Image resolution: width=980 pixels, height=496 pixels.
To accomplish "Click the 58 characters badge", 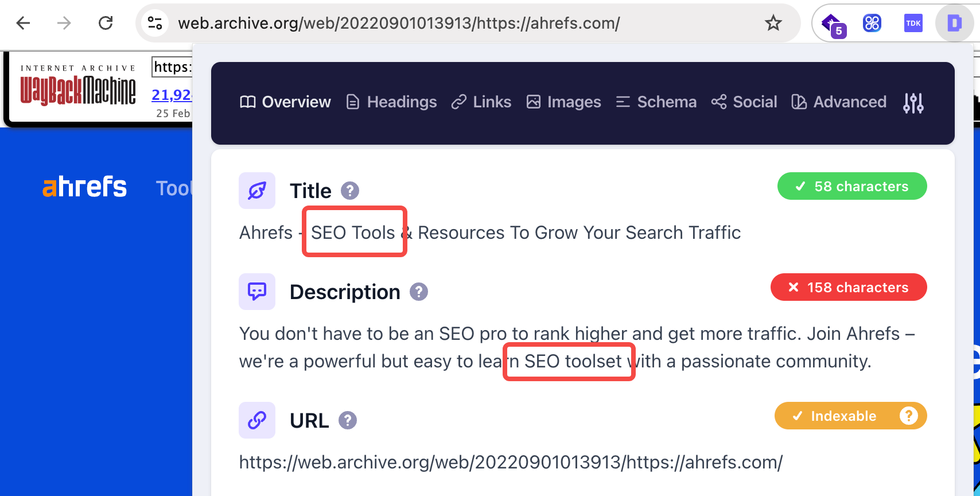I will coord(852,186).
